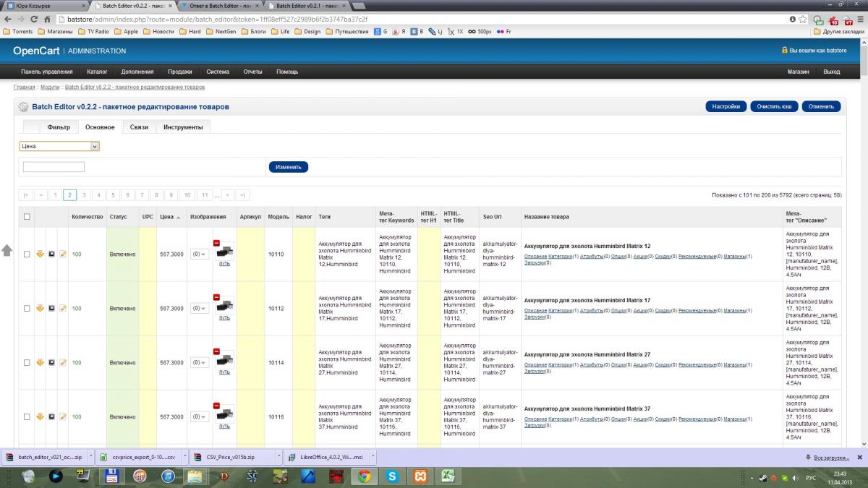
Task: Click the orange arrow icon in the 10114 row
Action: [41, 363]
